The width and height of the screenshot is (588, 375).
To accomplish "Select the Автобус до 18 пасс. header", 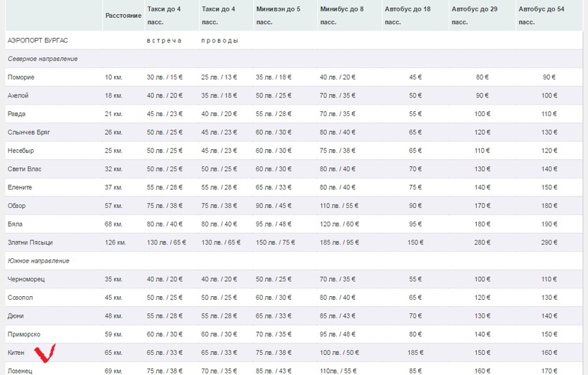I will [x=407, y=15].
